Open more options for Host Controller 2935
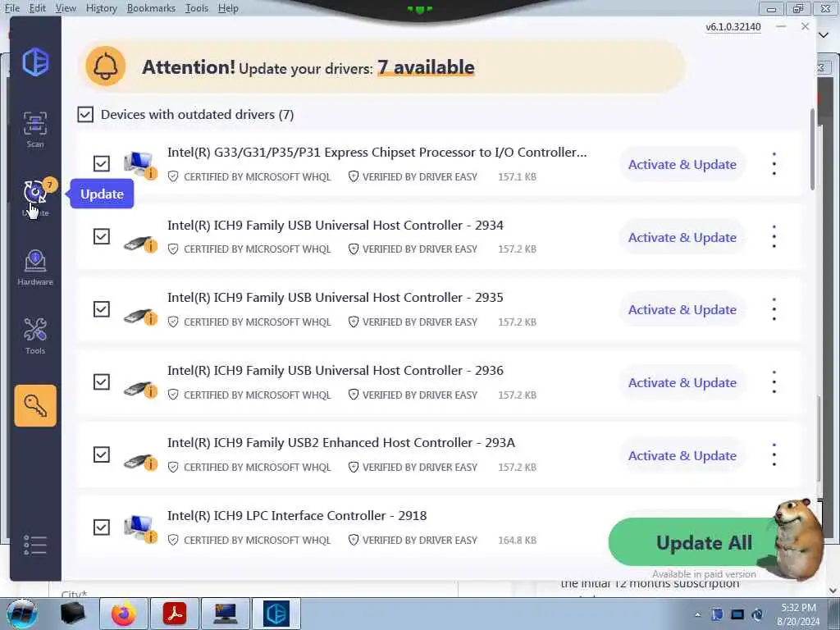This screenshot has height=630, width=840. click(x=774, y=309)
